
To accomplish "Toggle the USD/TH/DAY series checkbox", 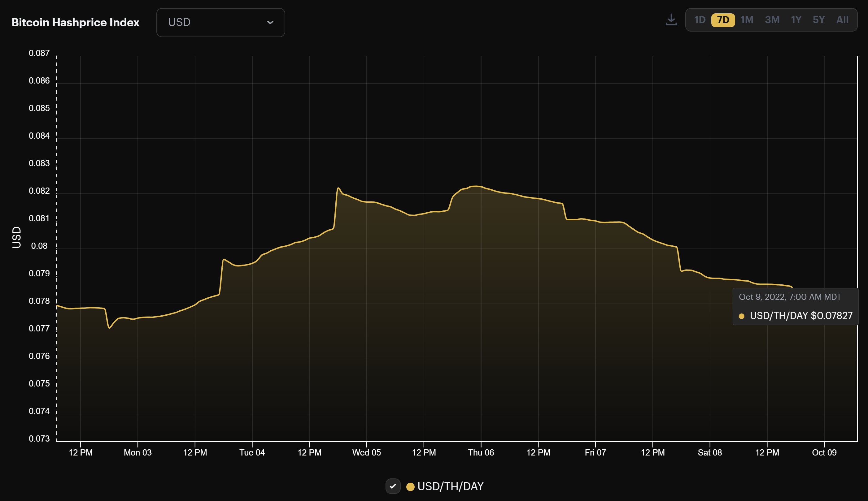I will [x=393, y=486].
